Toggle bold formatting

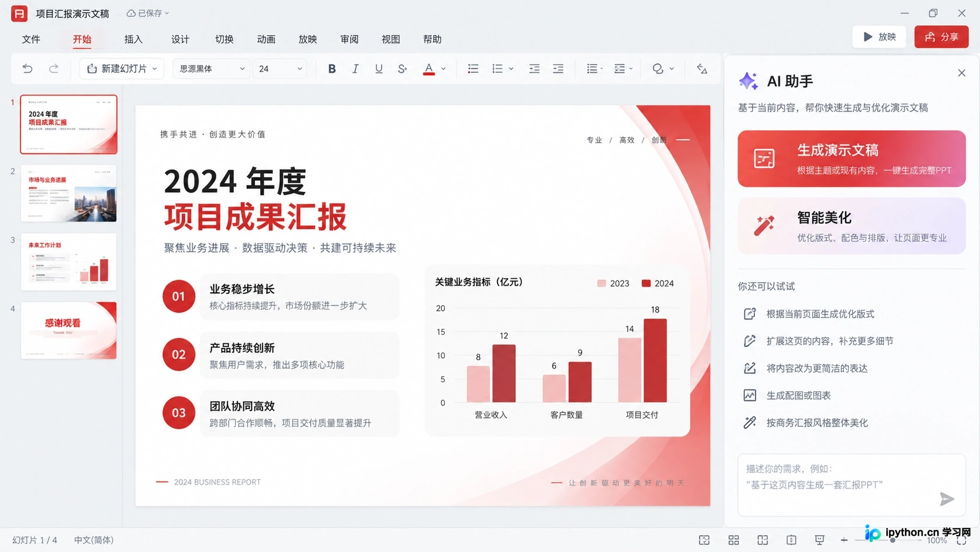[332, 69]
